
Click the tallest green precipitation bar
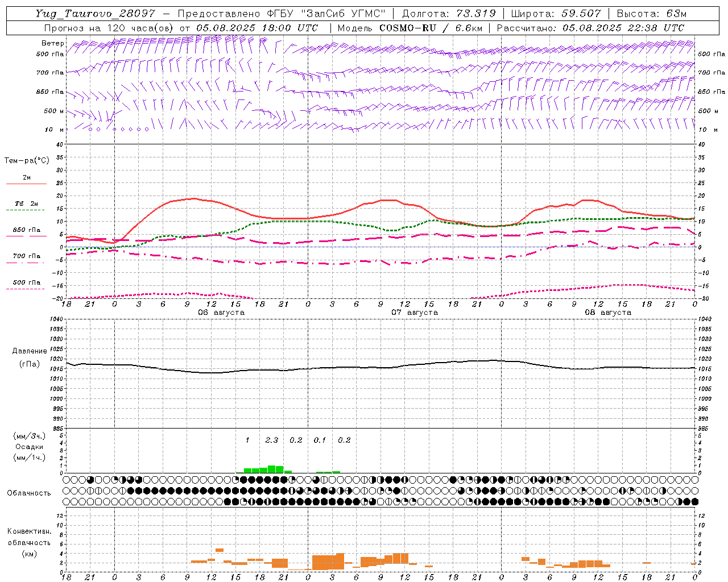pos(272,469)
